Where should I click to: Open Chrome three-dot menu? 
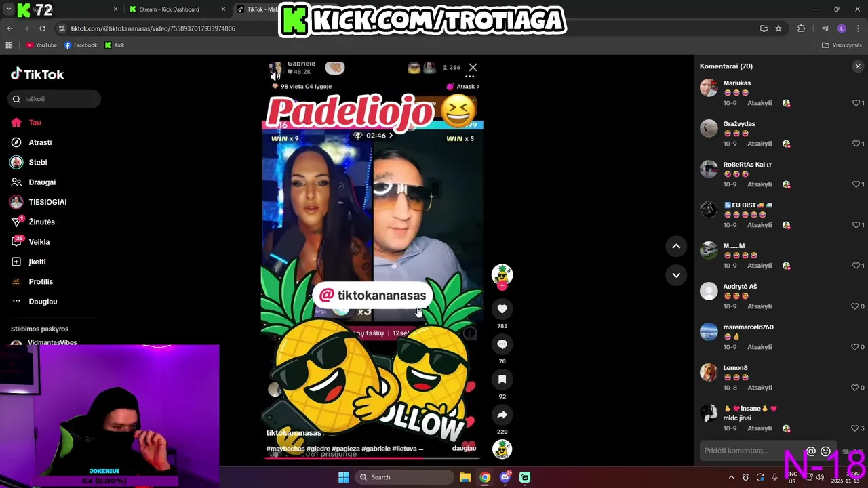[x=858, y=28]
